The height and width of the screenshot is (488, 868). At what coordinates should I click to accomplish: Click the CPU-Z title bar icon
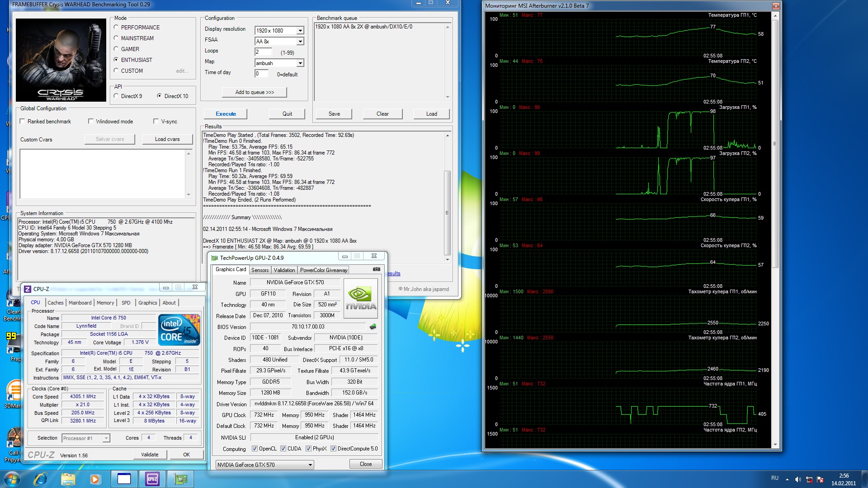(x=28, y=289)
